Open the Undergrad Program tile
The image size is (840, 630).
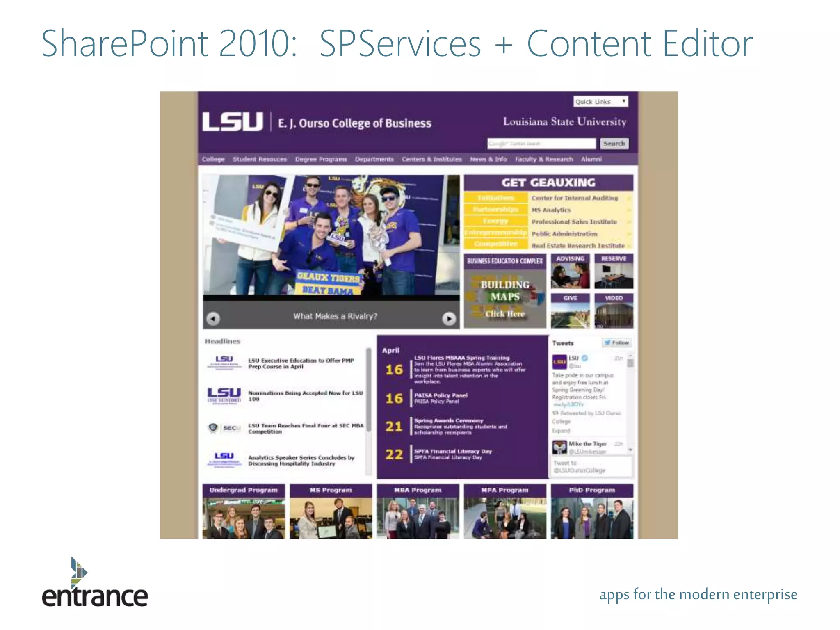(244, 511)
